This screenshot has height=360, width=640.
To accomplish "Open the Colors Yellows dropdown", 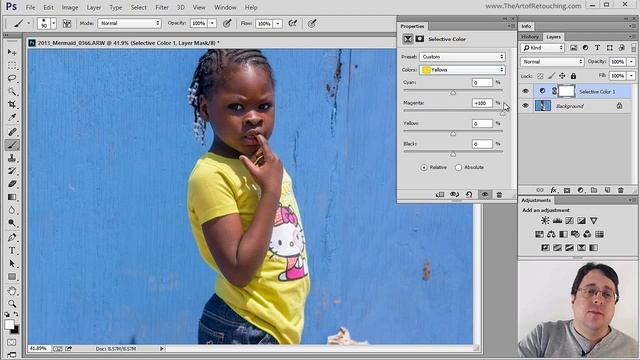I will (x=462, y=70).
